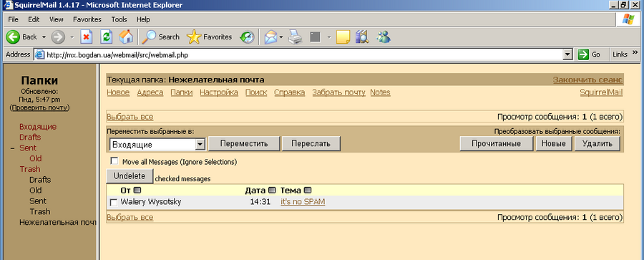Open Notes link
The image size is (644, 260).
click(381, 92)
